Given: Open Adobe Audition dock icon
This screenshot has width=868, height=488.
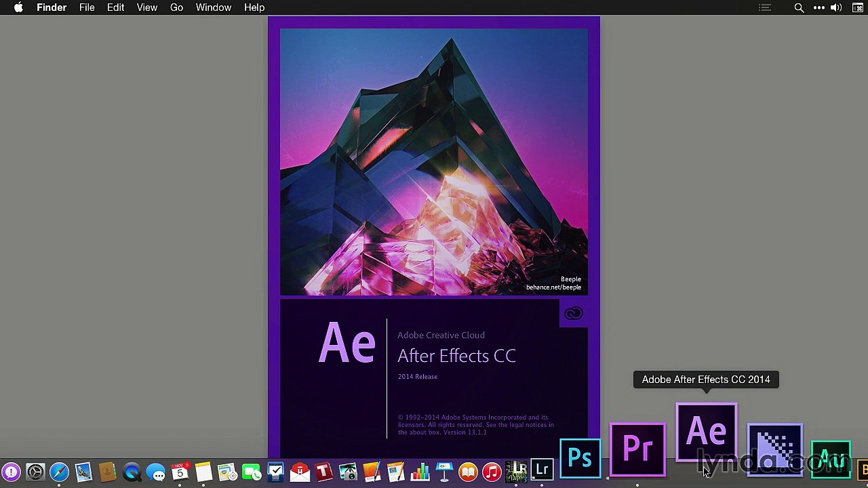Looking at the screenshot, I should click(x=831, y=460).
